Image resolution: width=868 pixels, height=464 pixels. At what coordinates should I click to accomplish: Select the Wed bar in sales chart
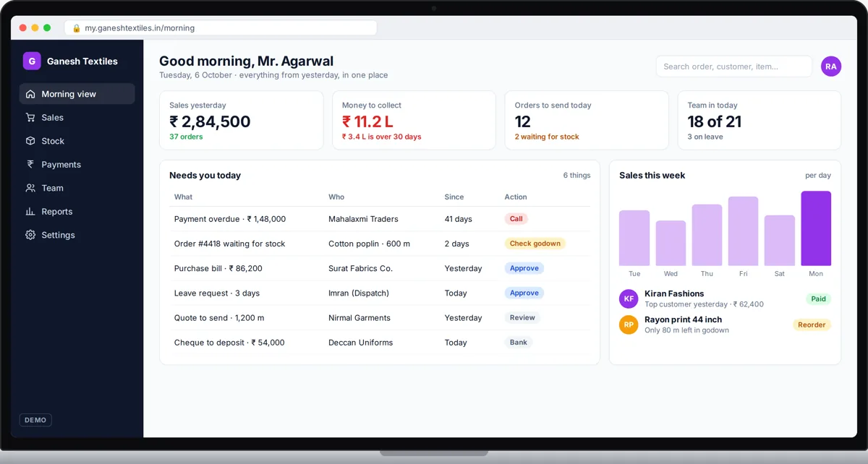click(671, 243)
